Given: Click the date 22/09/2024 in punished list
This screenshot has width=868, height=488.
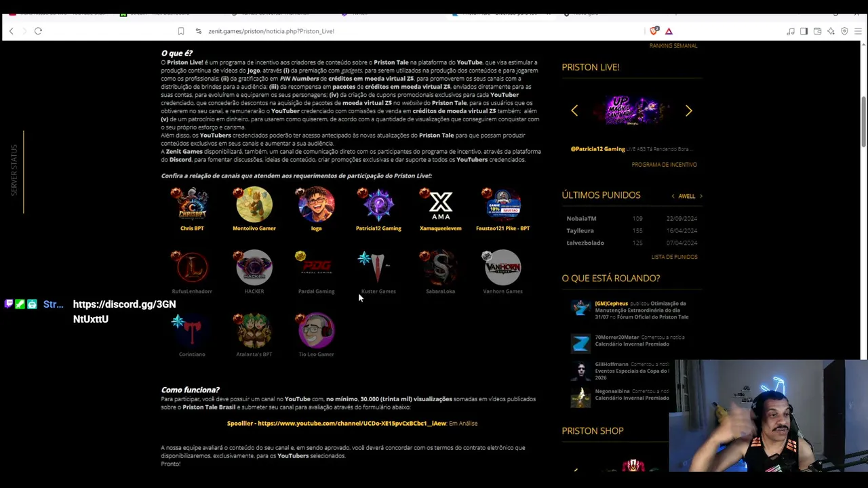Looking at the screenshot, I should [682, 219].
